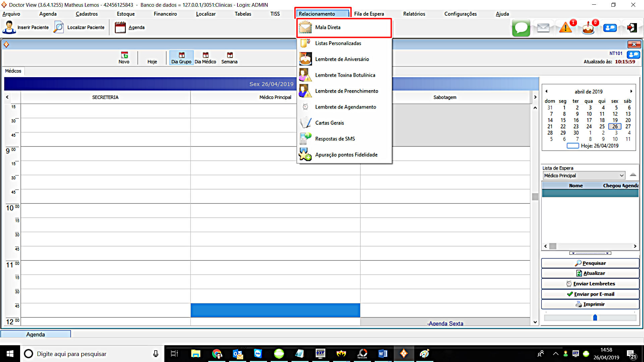Click the Enviar Lembretes button
Screen dimensions: 644x362
pos(590,284)
